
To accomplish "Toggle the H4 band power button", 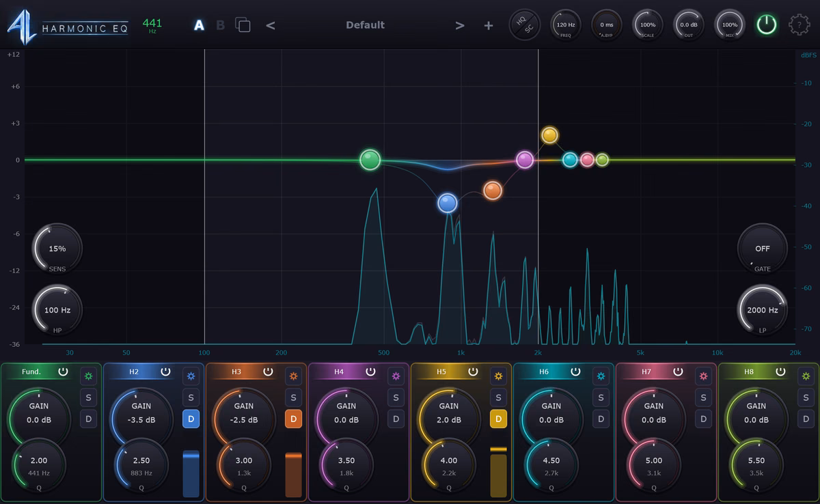I will [x=370, y=372].
